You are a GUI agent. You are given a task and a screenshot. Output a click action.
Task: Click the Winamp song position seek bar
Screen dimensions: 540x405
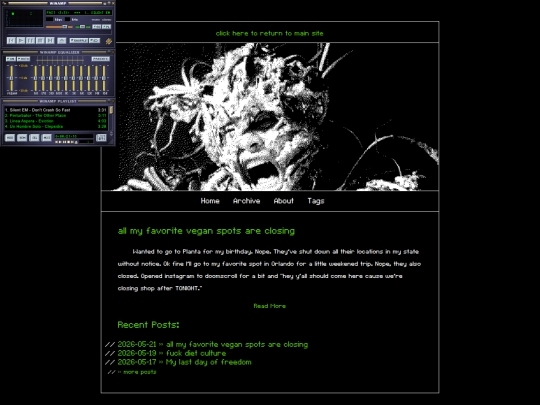point(59,32)
